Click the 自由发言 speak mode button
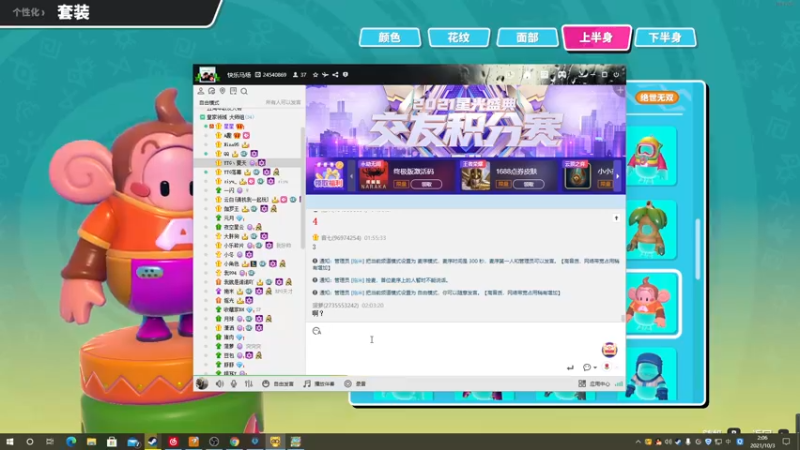This screenshot has height=450, width=800. coord(278,384)
